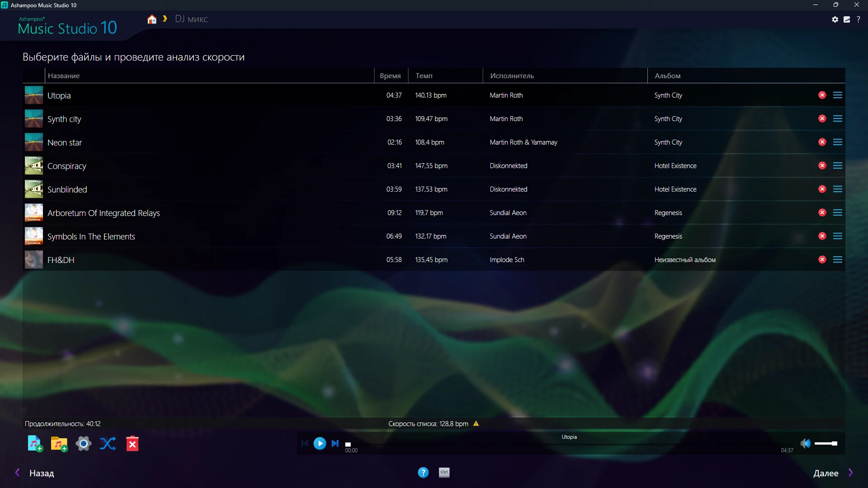
Task: Sort list by the Темп column header
Action: click(x=424, y=76)
